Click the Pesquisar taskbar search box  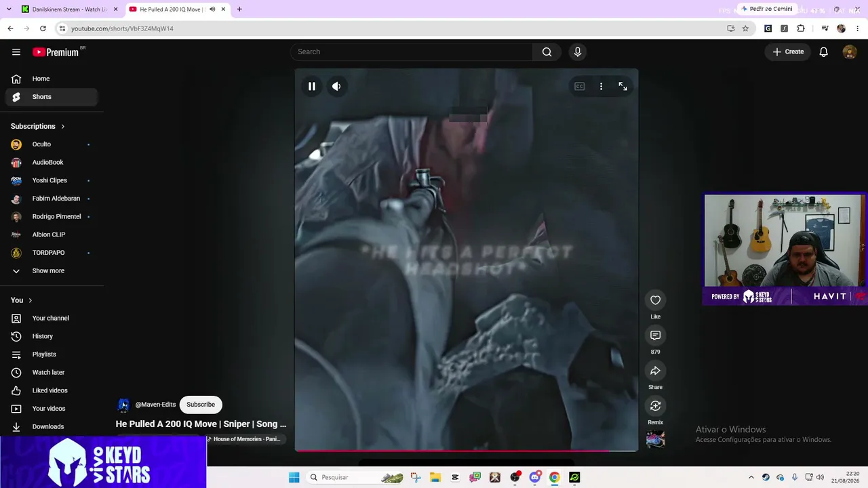357,477
